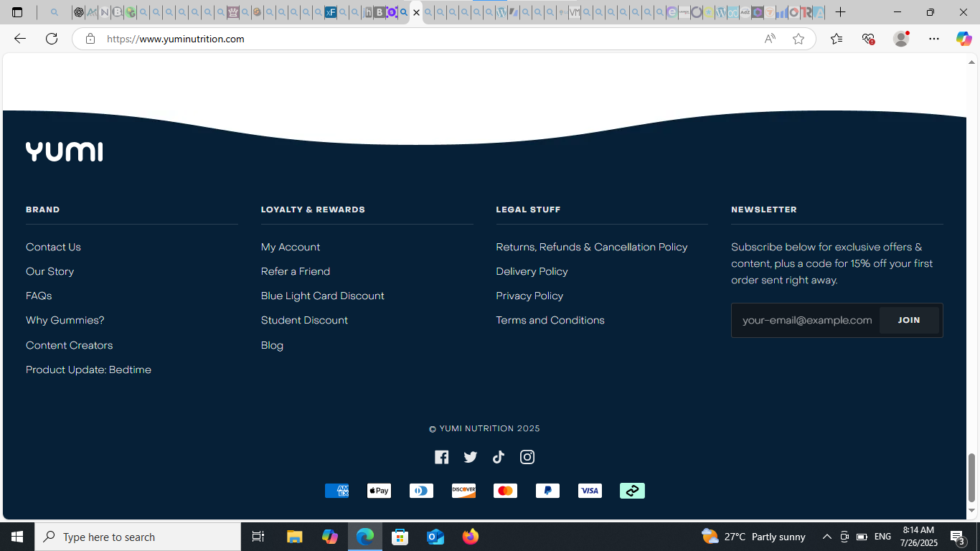Click the JOIN newsletter button

tap(909, 320)
